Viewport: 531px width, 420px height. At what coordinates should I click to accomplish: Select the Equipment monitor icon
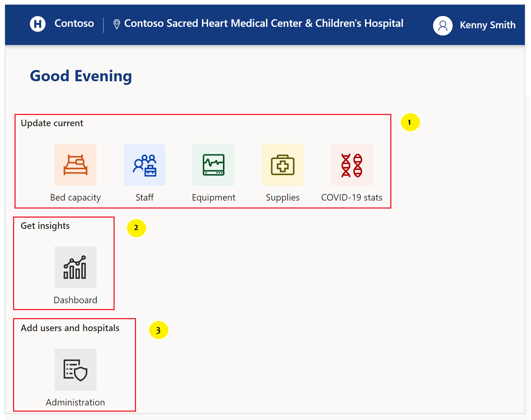click(214, 165)
